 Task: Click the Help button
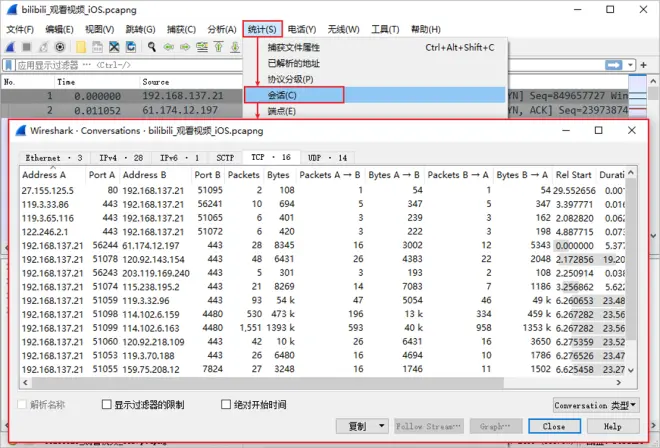613,426
